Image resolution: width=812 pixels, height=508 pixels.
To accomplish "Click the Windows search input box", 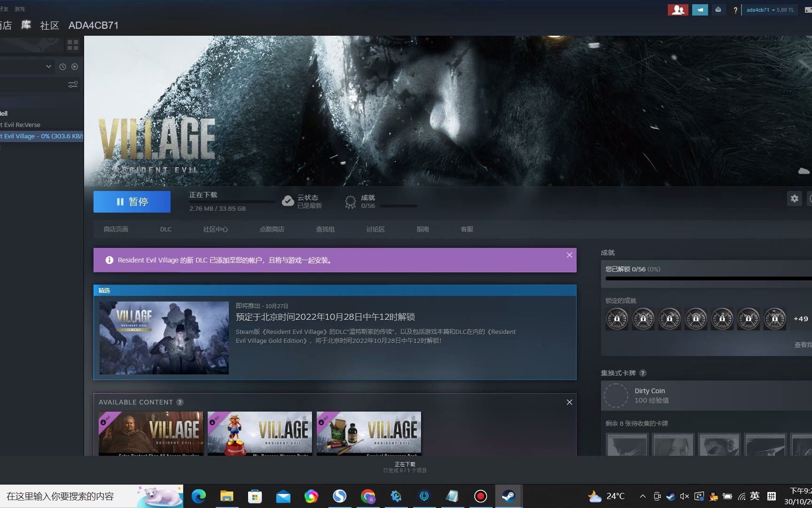I will (92, 496).
